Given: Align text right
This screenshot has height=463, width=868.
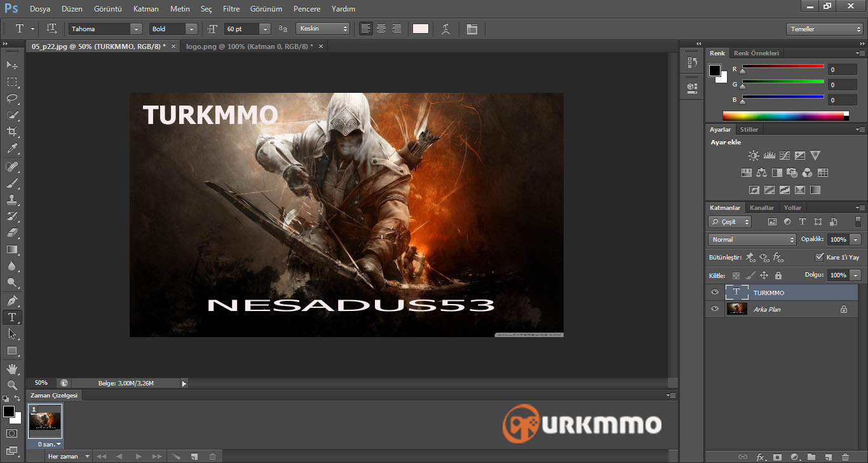Looking at the screenshot, I should [397, 29].
